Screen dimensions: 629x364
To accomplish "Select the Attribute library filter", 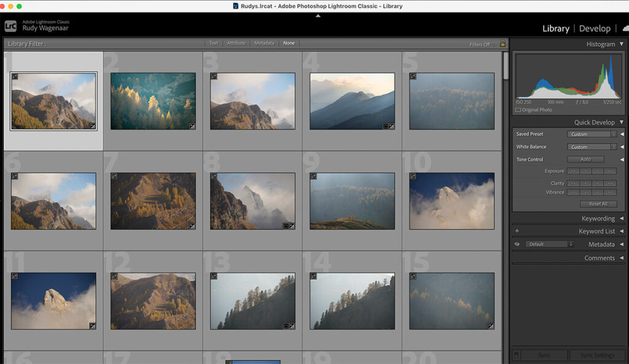I will pyautogui.click(x=236, y=44).
